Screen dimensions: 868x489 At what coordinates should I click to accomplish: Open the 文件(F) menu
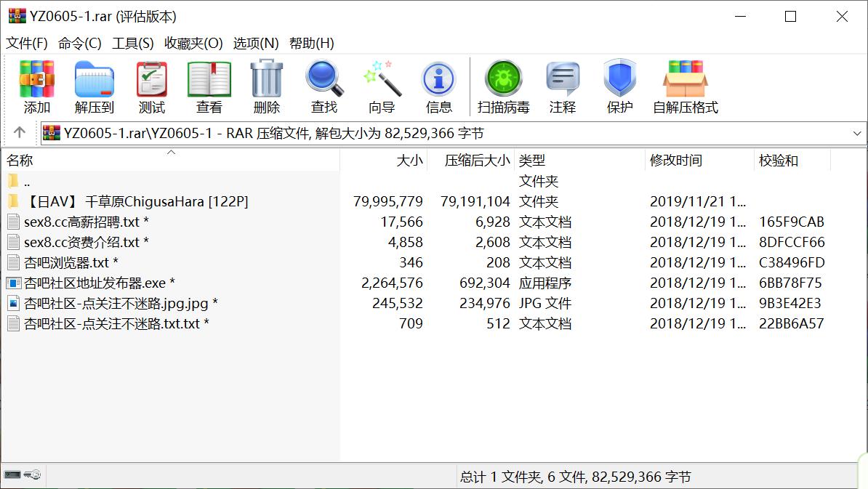[27, 43]
